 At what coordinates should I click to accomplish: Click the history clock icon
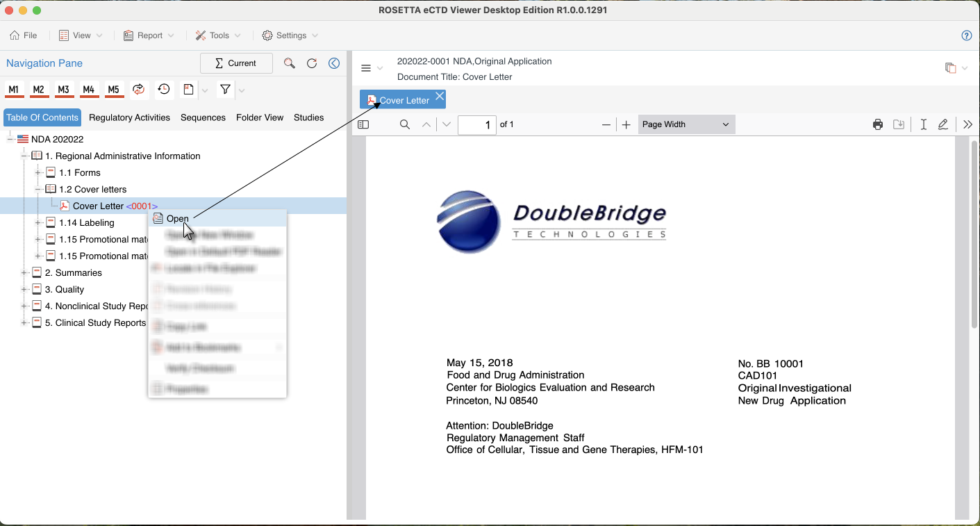pos(164,90)
